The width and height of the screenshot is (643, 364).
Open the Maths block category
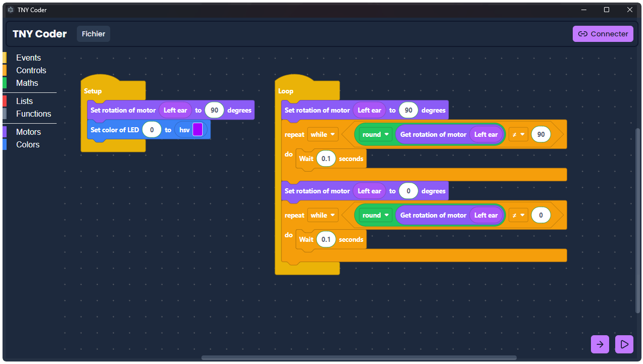27,82
